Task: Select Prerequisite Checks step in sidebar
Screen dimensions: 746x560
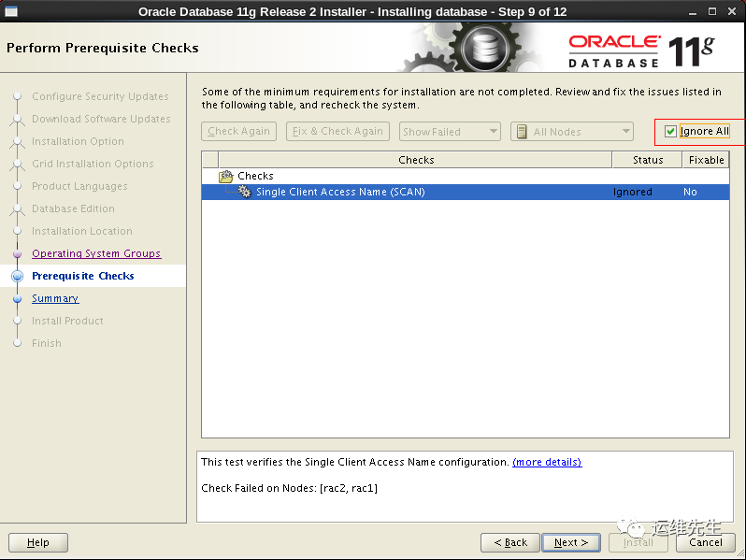Action: pyautogui.click(x=83, y=276)
